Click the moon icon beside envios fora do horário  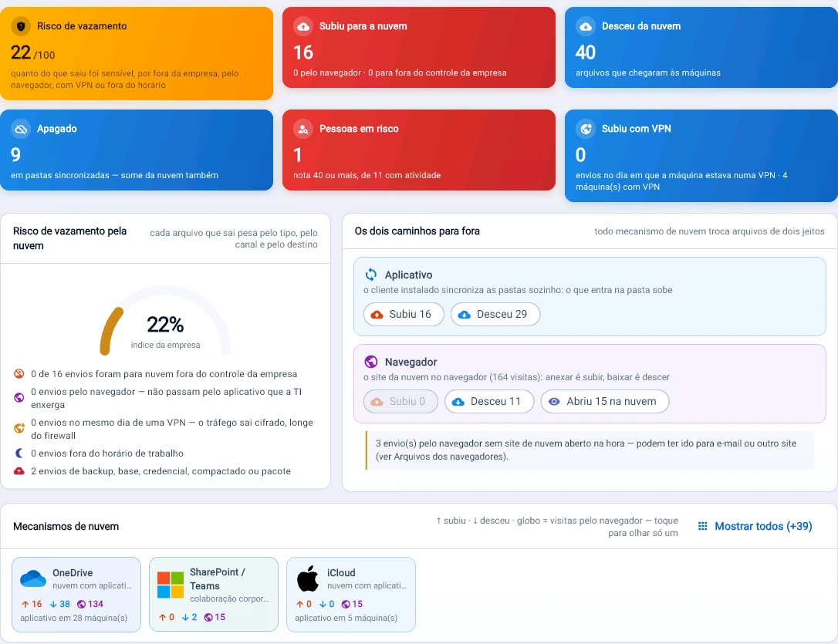(x=19, y=453)
